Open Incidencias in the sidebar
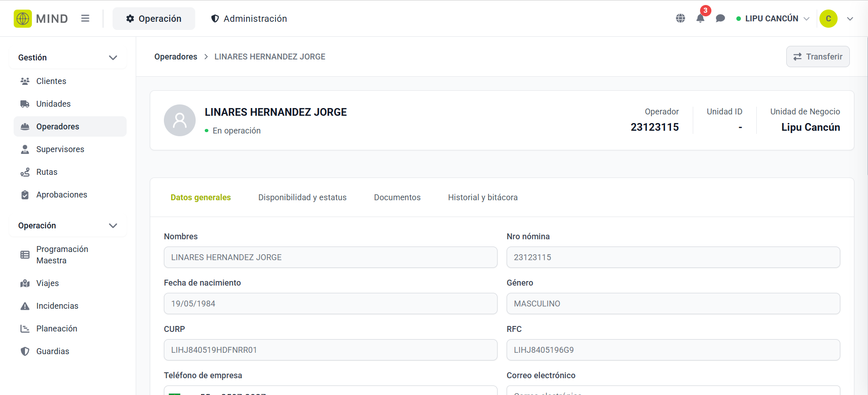This screenshot has width=868, height=395. pyautogui.click(x=70, y=306)
